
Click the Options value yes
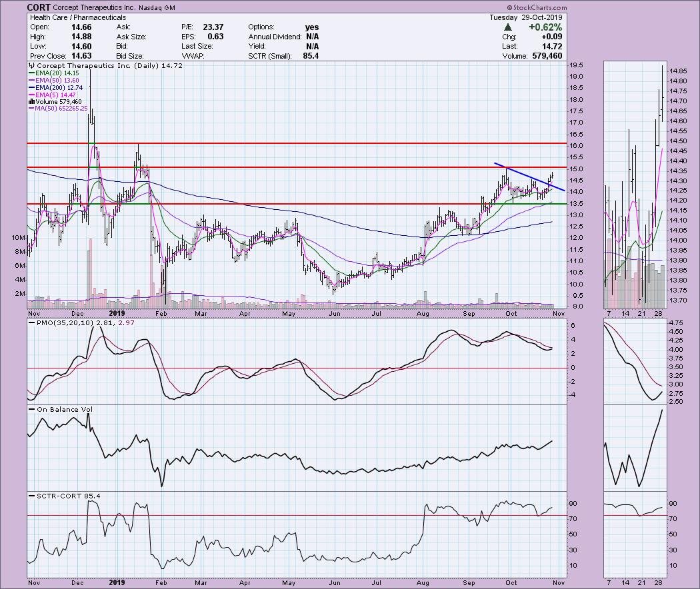312,27
